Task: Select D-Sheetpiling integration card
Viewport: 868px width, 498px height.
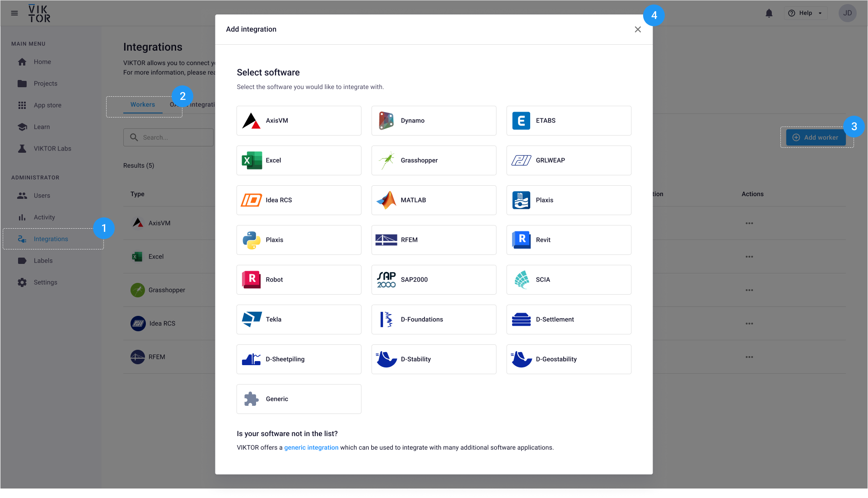Action: point(299,359)
